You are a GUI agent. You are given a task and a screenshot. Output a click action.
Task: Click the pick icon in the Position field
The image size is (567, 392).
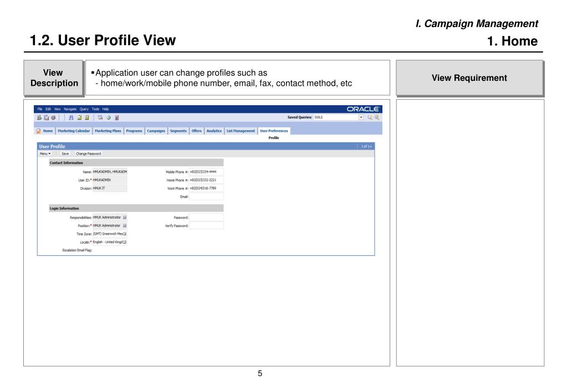click(124, 226)
